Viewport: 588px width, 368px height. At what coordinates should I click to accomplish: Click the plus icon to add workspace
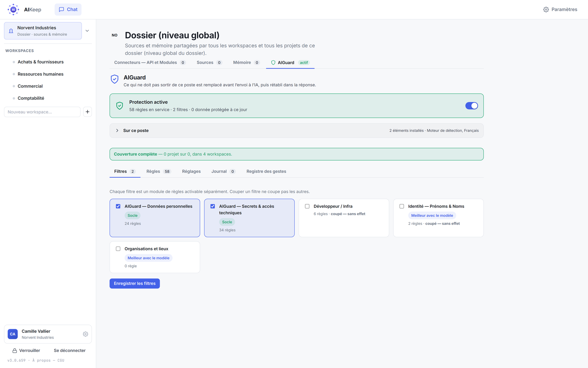click(88, 112)
